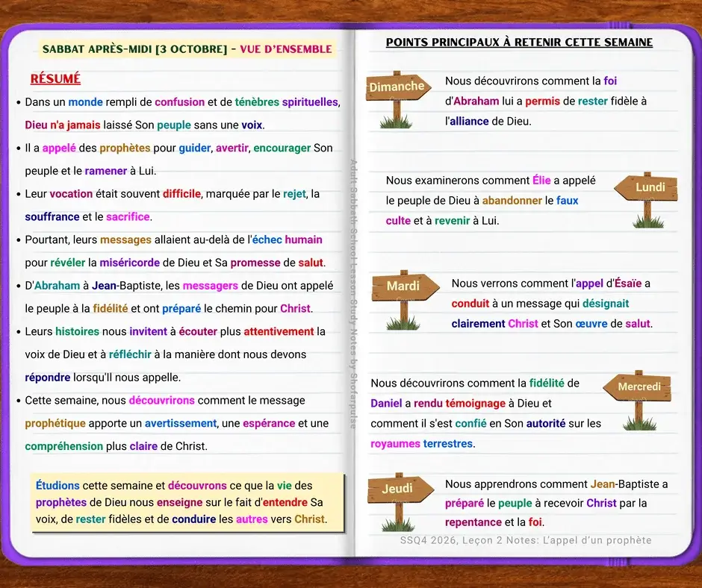702x588 pixels.
Task: Click the pink name "Élie"
Action: (x=541, y=181)
